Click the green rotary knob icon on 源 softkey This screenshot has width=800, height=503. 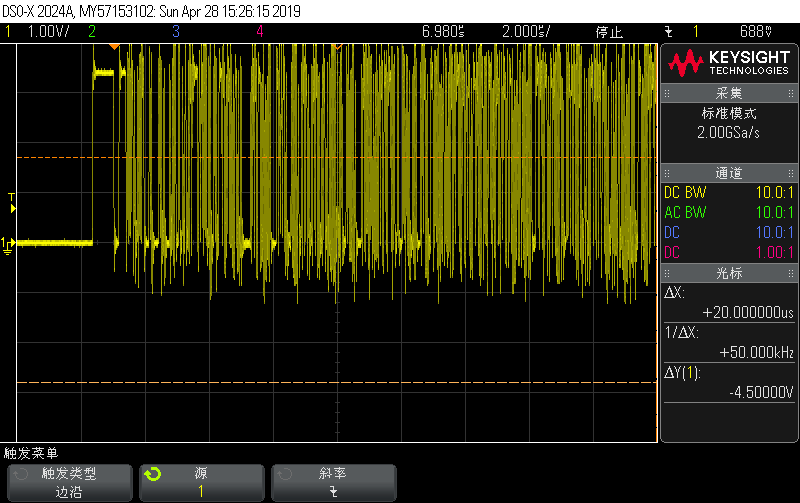pyautogui.click(x=153, y=474)
